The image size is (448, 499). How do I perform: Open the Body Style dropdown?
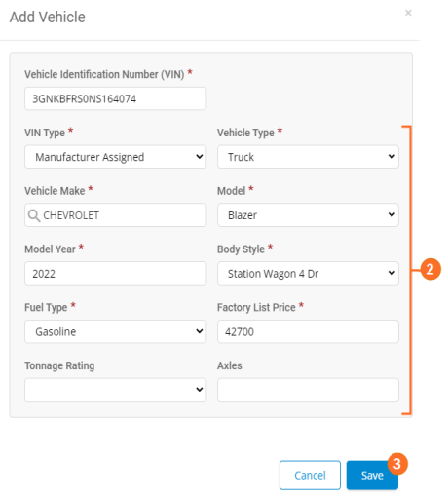pyautogui.click(x=308, y=274)
